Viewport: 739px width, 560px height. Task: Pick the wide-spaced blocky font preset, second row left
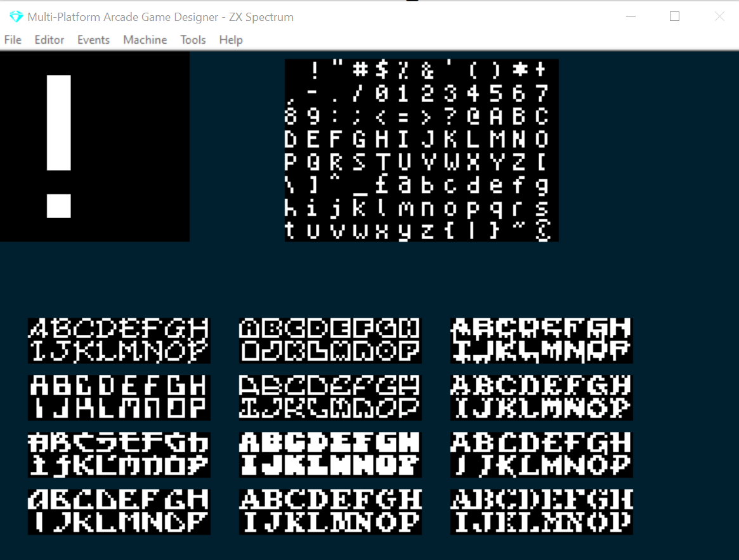(x=119, y=398)
